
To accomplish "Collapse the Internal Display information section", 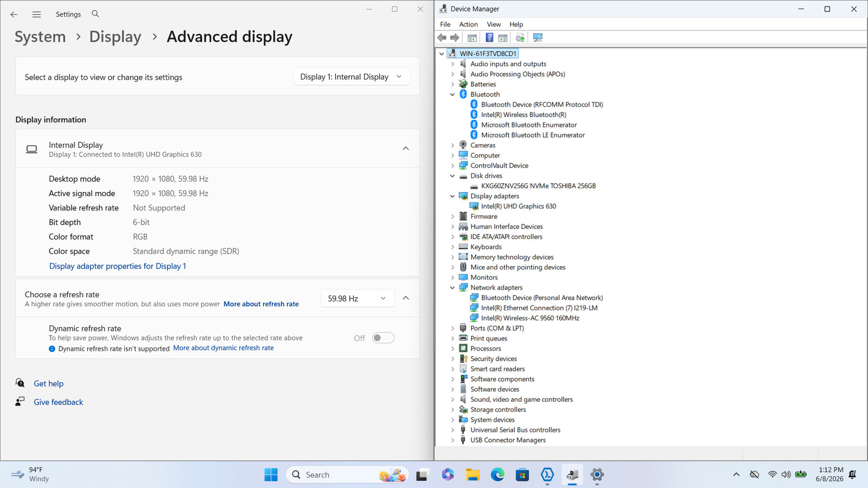I will [406, 149].
